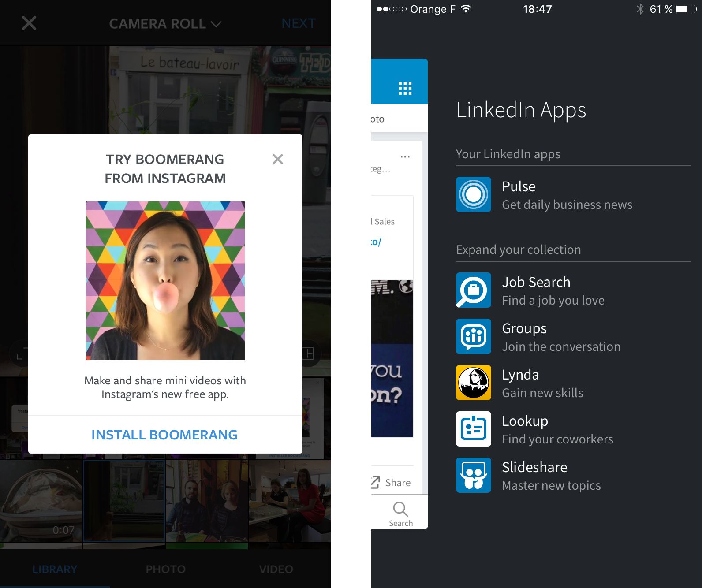702x588 pixels.
Task: Tap Next in the Instagram header
Action: (299, 23)
